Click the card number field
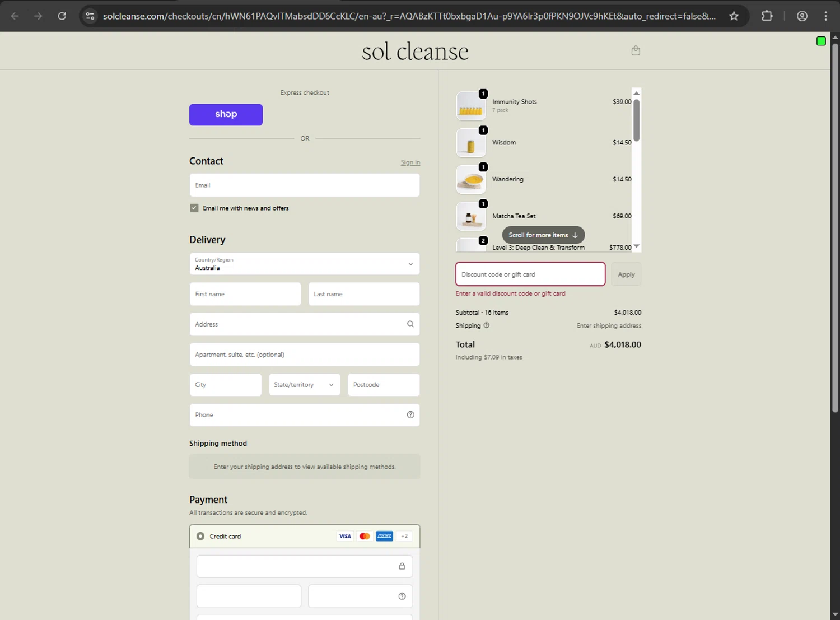Screen dimensions: 840x620 [305, 566]
